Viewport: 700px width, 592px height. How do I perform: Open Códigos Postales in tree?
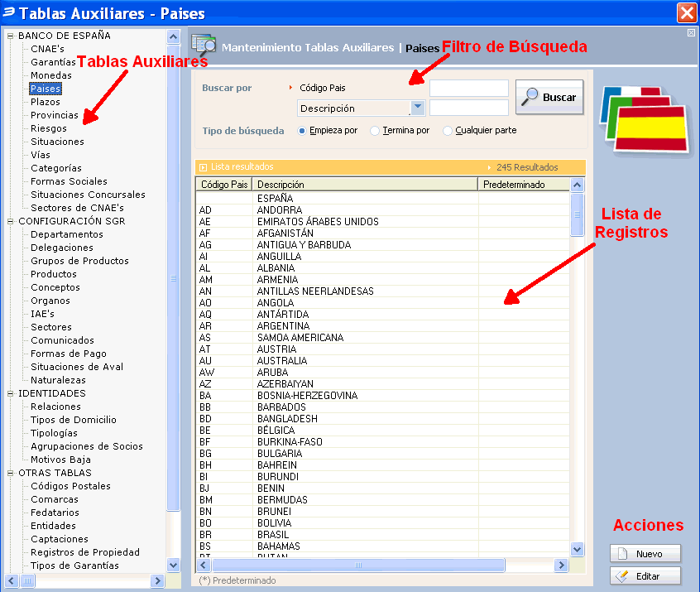70,486
